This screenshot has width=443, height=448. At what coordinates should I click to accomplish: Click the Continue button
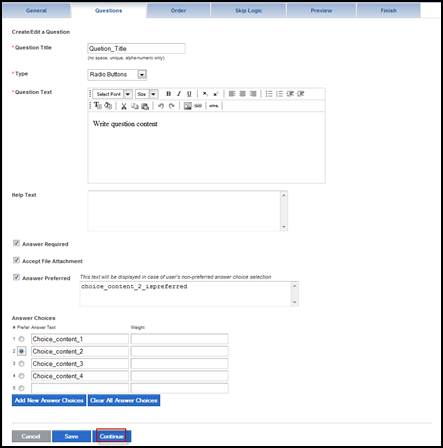click(x=112, y=436)
